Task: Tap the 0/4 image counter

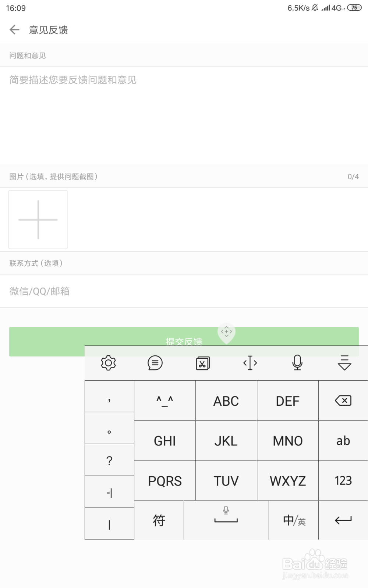Action: coord(353,176)
